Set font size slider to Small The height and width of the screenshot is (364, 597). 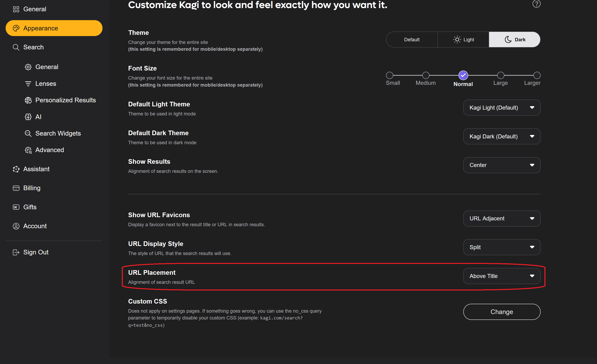[389, 75]
